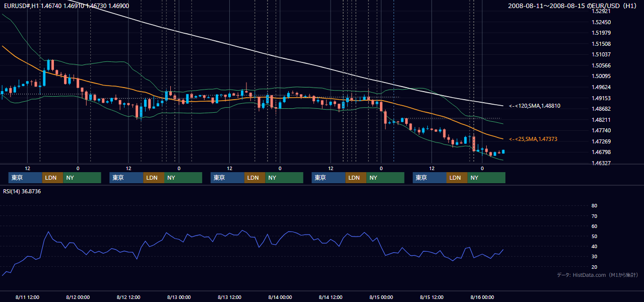Select the NY session block above 8/16 00:00

[486, 178]
